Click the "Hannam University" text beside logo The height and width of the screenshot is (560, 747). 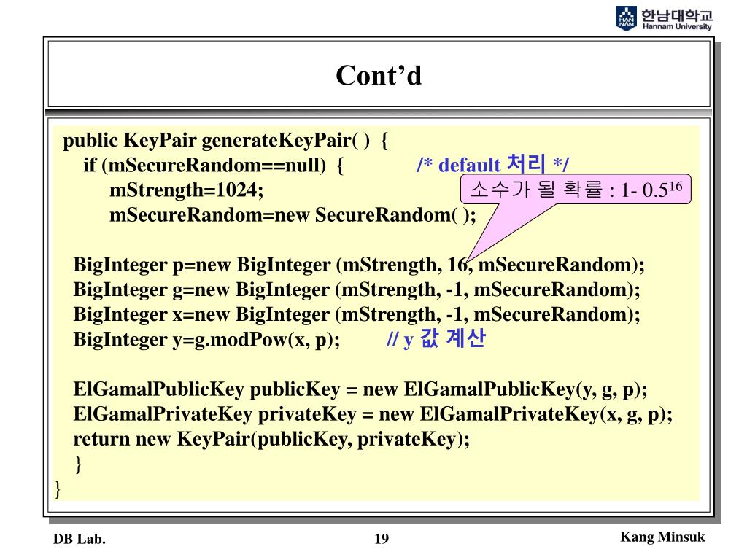pyautogui.click(x=677, y=26)
